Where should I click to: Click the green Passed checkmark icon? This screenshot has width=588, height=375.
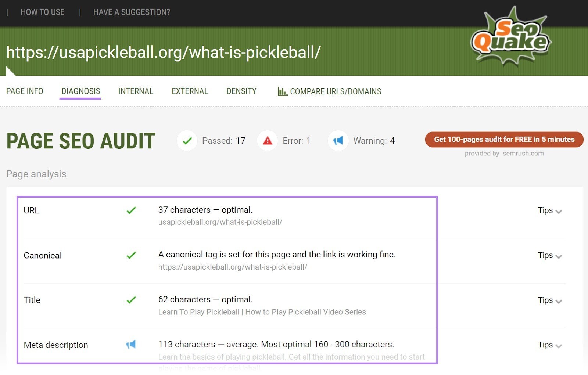(x=187, y=141)
